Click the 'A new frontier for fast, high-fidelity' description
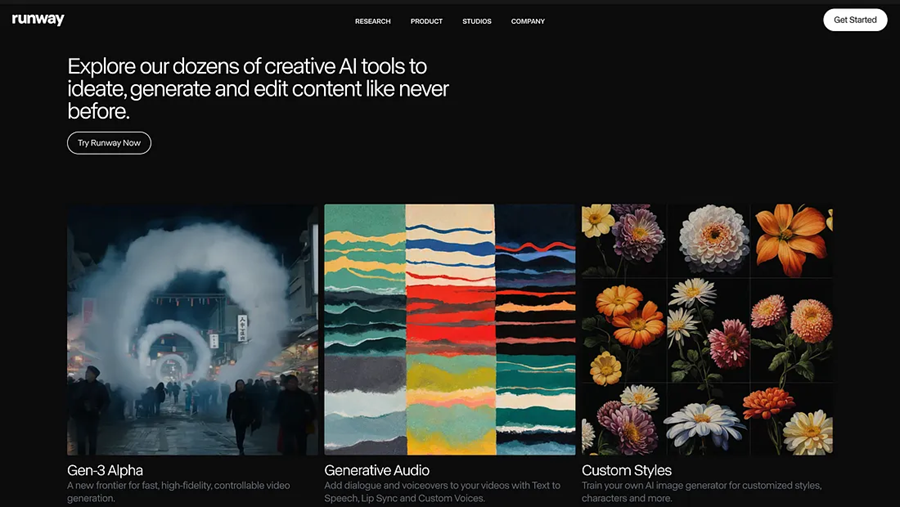The width and height of the screenshot is (900, 507). pyautogui.click(x=179, y=491)
